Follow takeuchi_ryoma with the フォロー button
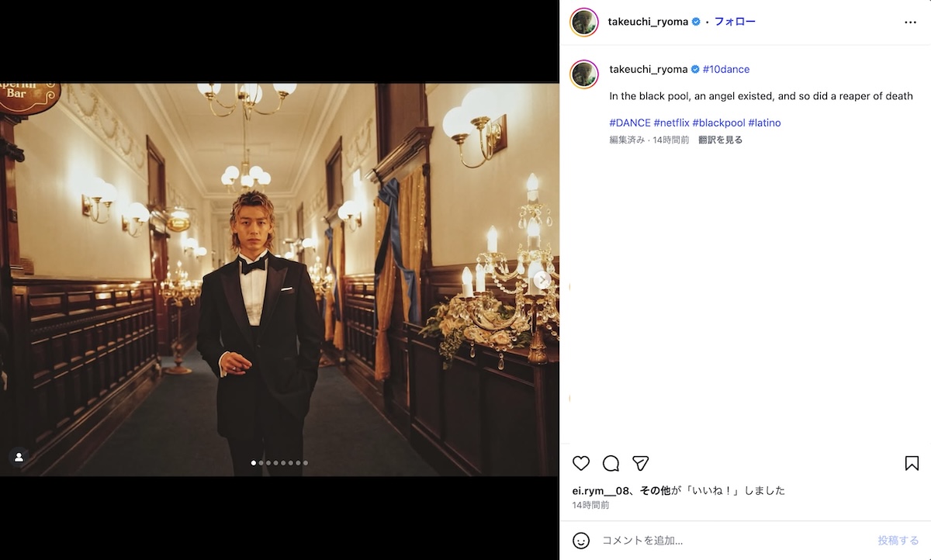Image resolution: width=931 pixels, height=560 pixels. pos(735,22)
